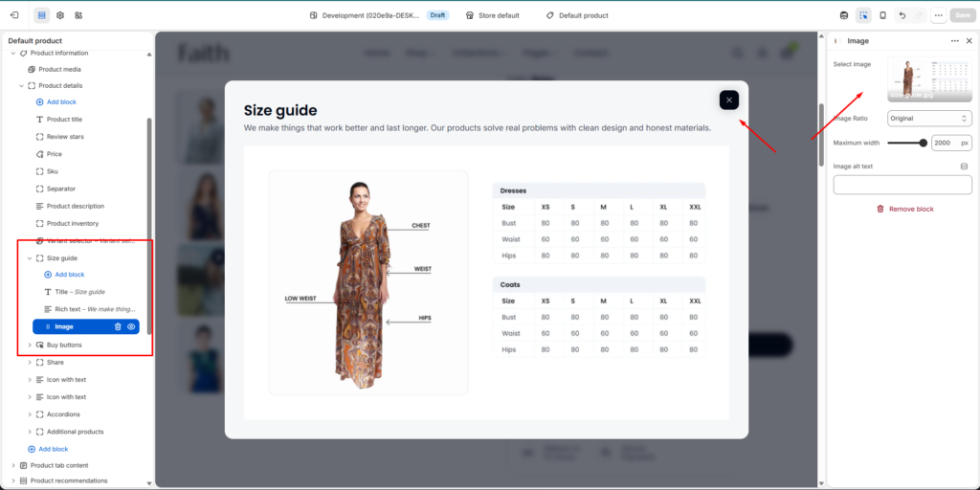The image size is (980, 490).
Task: Open the Store default market selector
Action: pos(493,15)
